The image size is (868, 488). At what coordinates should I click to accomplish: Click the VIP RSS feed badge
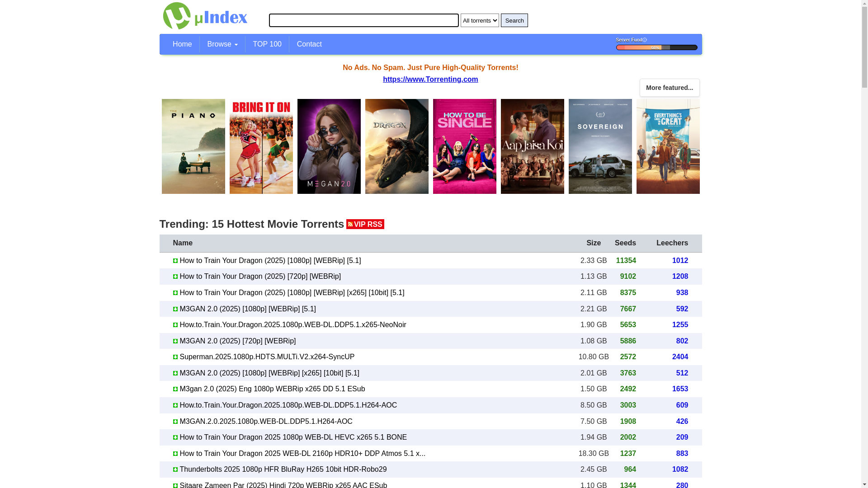coord(365,225)
